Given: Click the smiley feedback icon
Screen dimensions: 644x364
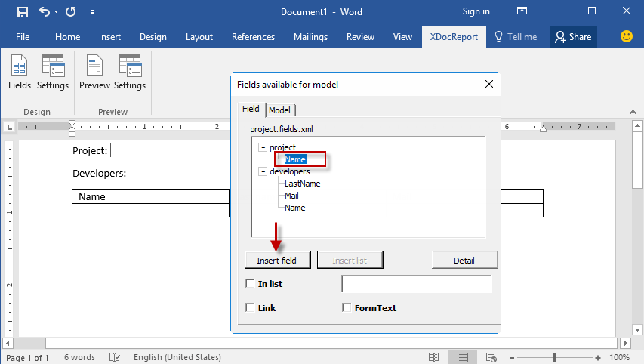Looking at the screenshot, I should point(626,36).
